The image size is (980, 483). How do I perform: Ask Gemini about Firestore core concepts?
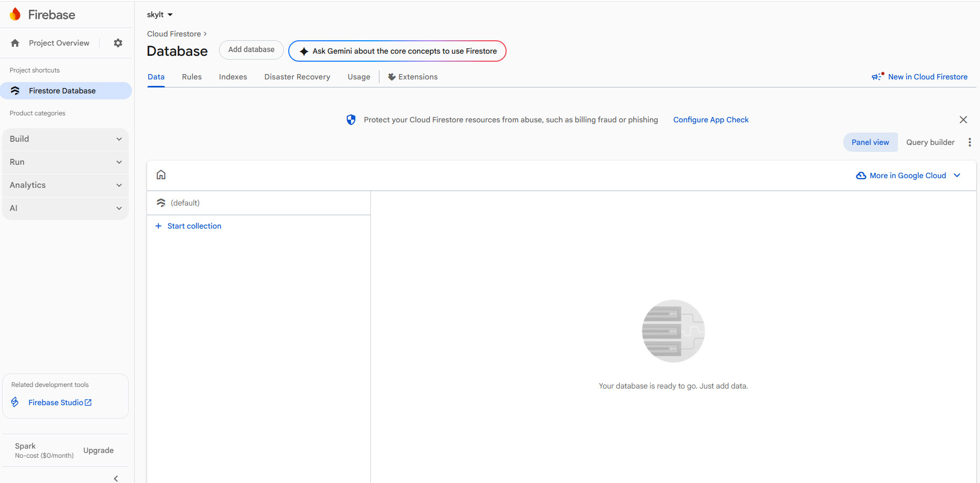pos(397,51)
